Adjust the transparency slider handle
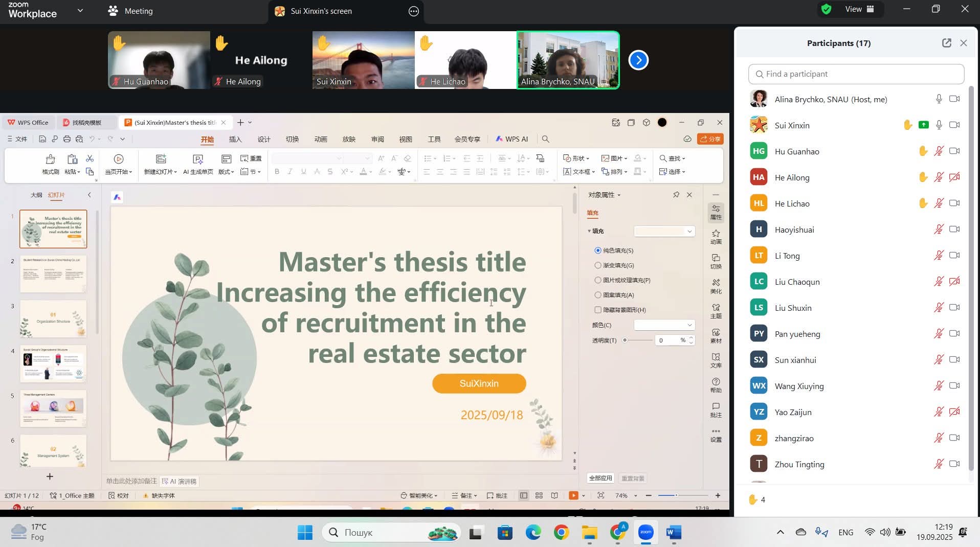Image resolution: width=980 pixels, height=547 pixels. coord(625,340)
